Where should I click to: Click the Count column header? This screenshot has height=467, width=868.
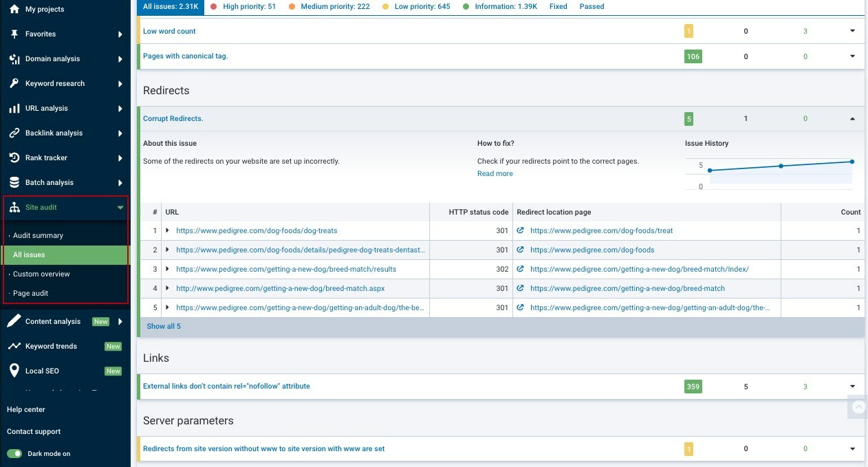pyautogui.click(x=851, y=212)
